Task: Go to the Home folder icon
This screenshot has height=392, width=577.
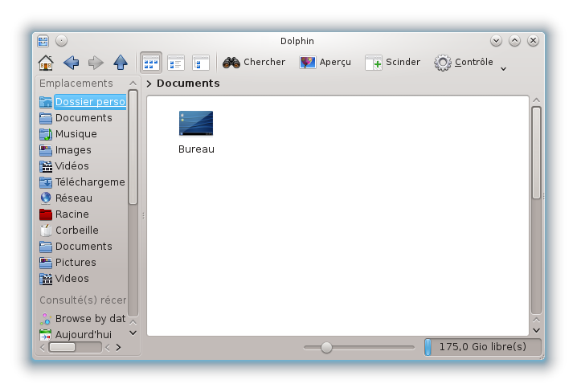Action: click(46, 63)
